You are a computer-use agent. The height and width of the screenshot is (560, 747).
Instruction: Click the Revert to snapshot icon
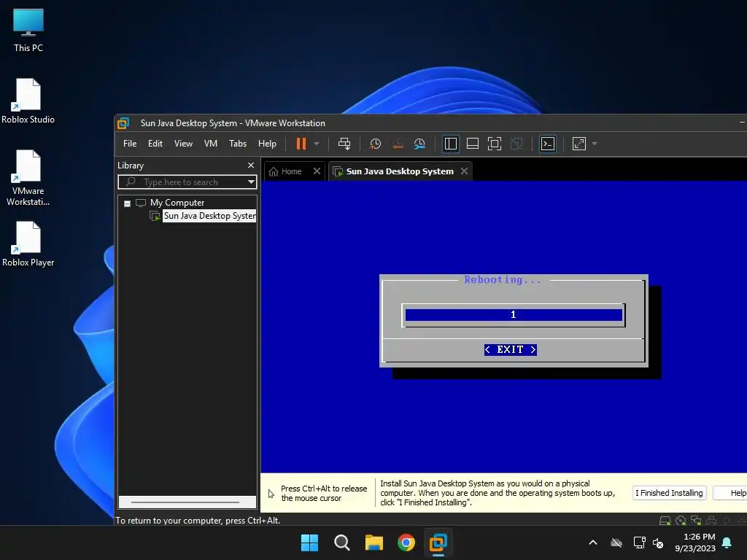[398, 144]
